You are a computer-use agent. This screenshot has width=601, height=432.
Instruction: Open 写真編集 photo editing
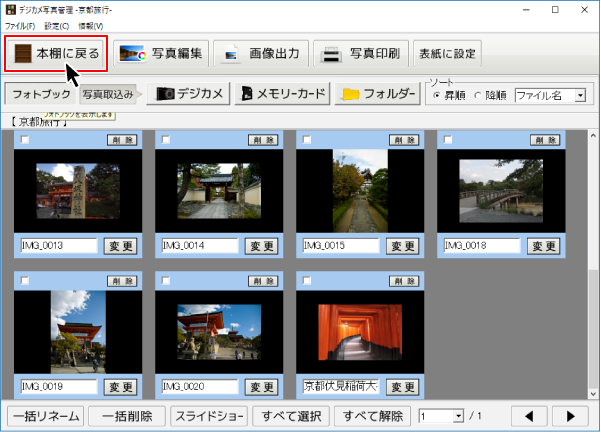click(x=161, y=54)
